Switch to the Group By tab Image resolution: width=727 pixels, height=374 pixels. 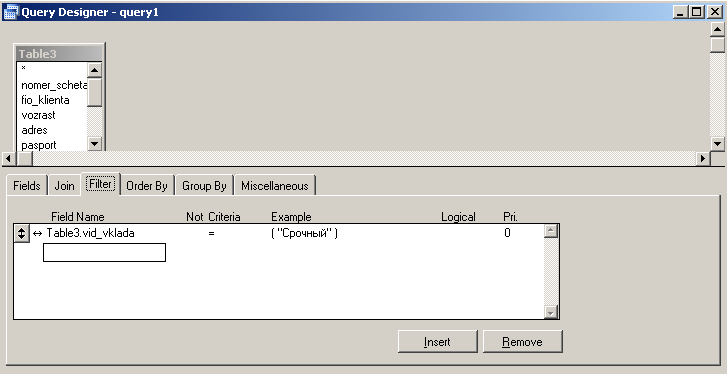pyautogui.click(x=204, y=186)
